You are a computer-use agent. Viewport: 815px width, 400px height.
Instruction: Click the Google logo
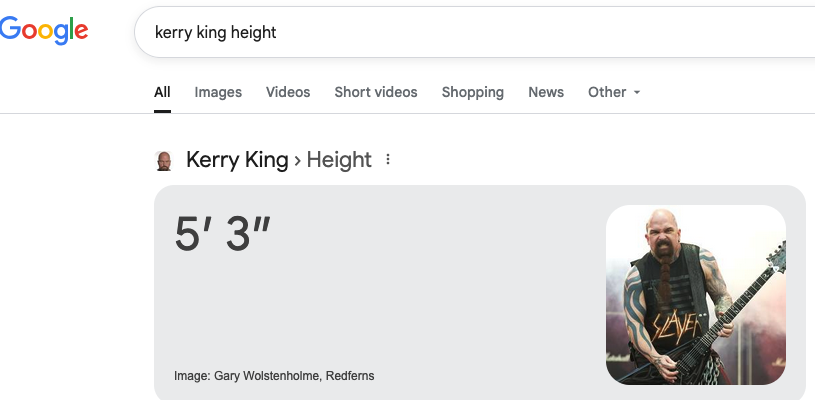[44, 31]
